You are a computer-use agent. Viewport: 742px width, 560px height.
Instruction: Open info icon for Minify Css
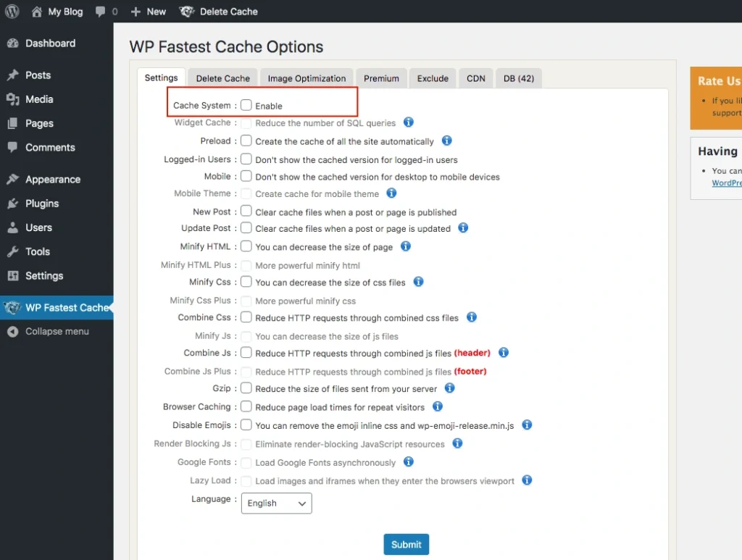[418, 282]
